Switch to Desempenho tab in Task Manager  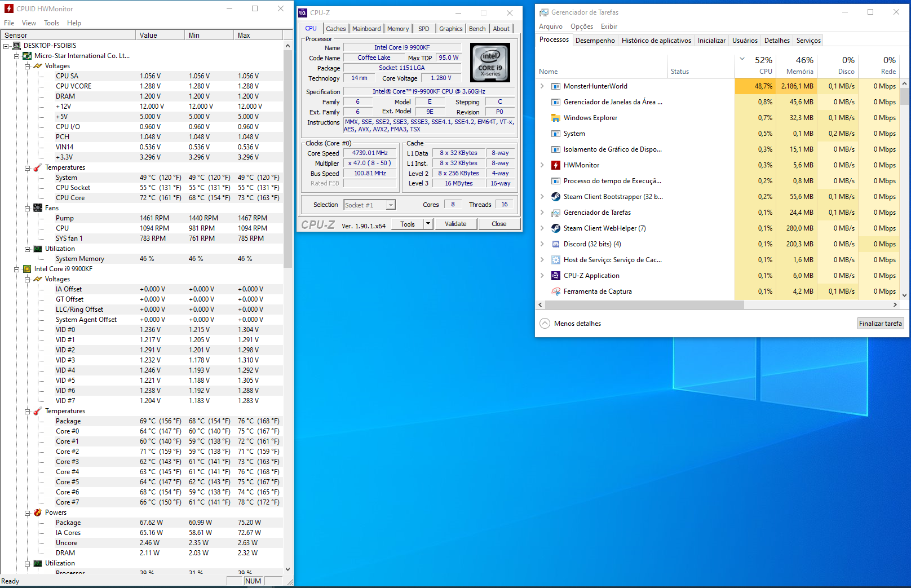point(595,41)
